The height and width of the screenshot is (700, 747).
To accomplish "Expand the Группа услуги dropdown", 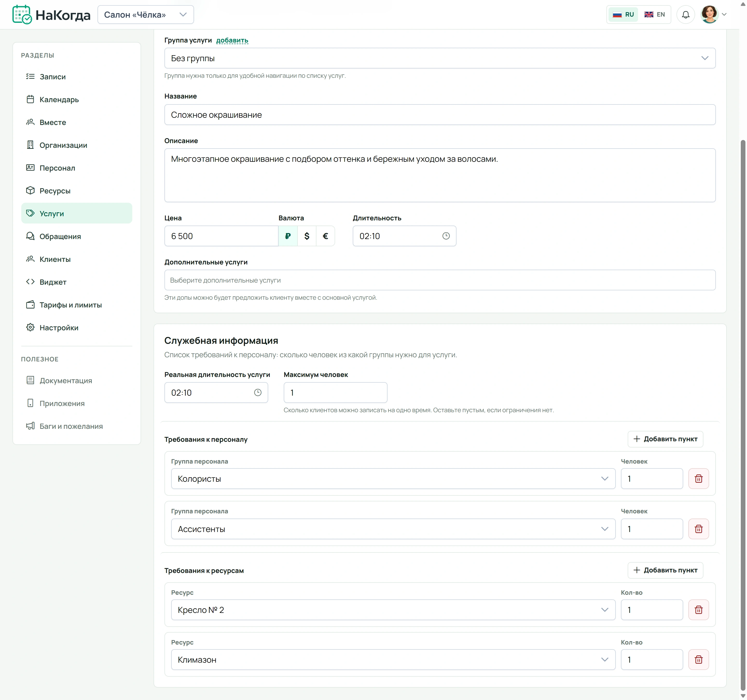I will pyautogui.click(x=440, y=58).
